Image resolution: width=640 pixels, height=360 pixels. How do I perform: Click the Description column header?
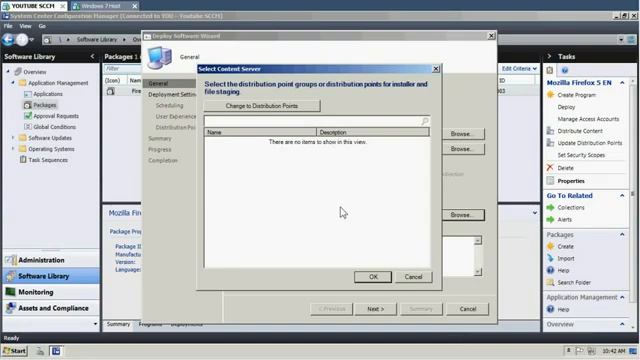373,132
